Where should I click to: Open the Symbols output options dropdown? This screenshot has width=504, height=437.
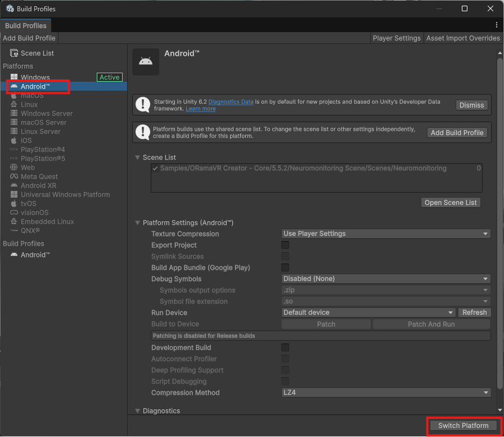pos(386,290)
